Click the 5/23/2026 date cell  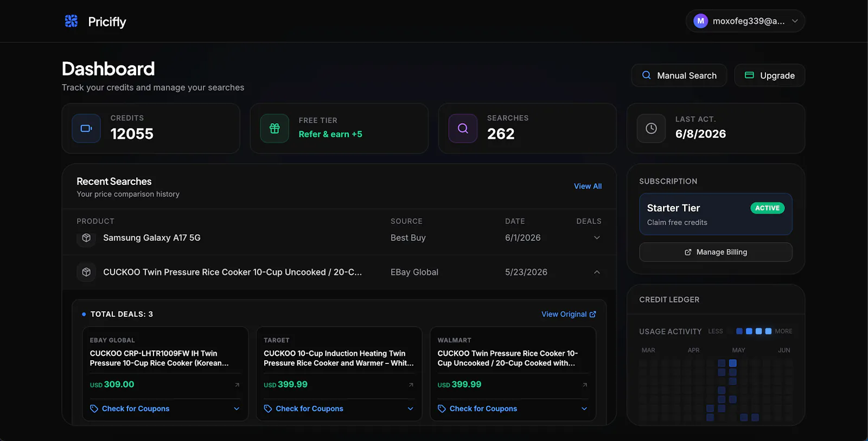click(x=526, y=272)
